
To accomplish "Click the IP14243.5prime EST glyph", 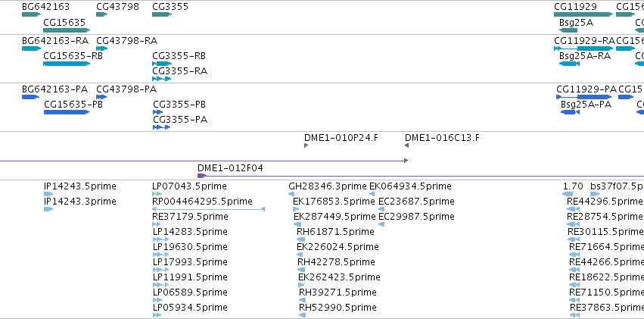I will (48, 194).
